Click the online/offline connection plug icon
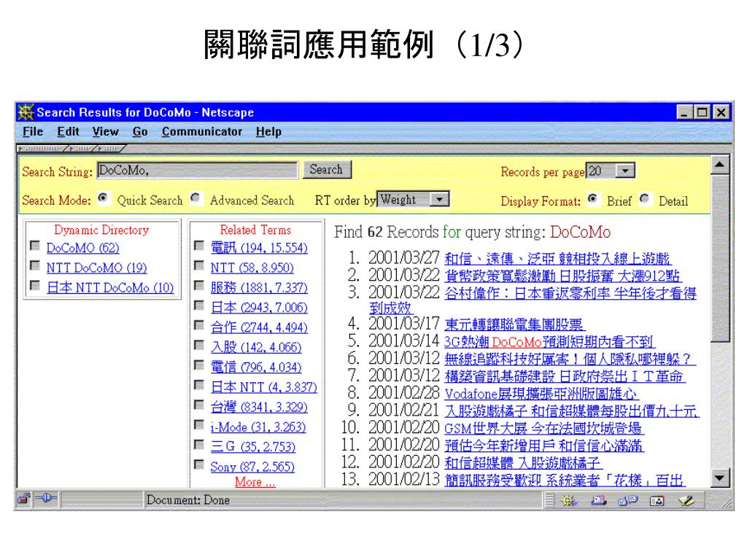 pyautogui.click(x=46, y=499)
